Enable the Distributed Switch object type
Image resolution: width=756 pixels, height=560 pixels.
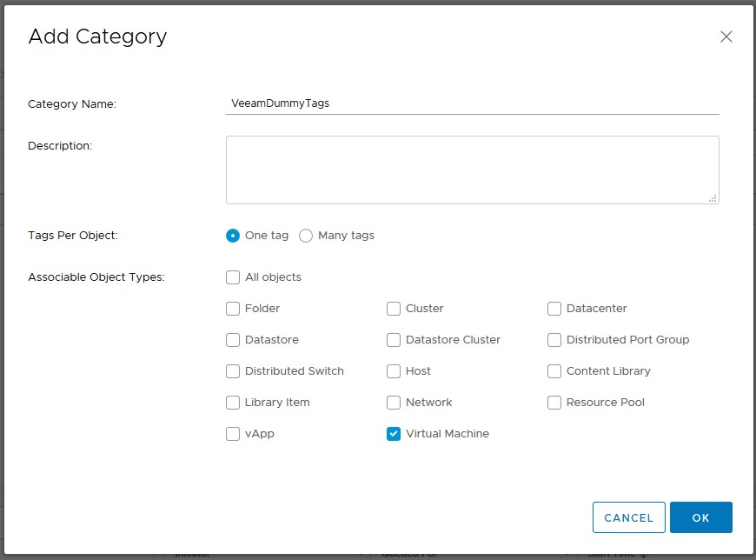tap(232, 371)
